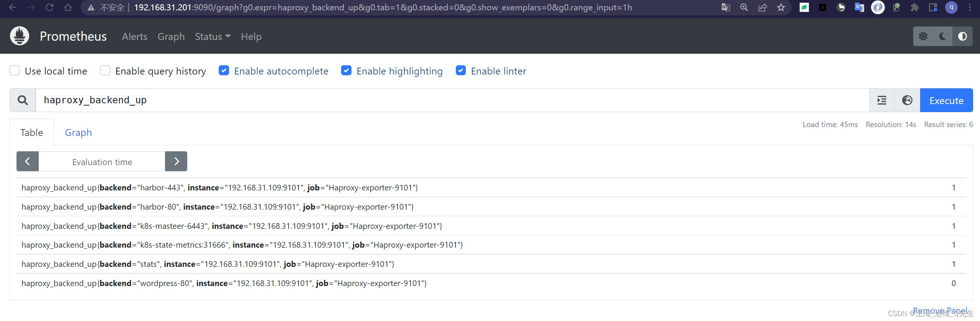The image size is (980, 321).
Task: Open the extensions puzzle piece menu
Action: click(x=915, y=7)
